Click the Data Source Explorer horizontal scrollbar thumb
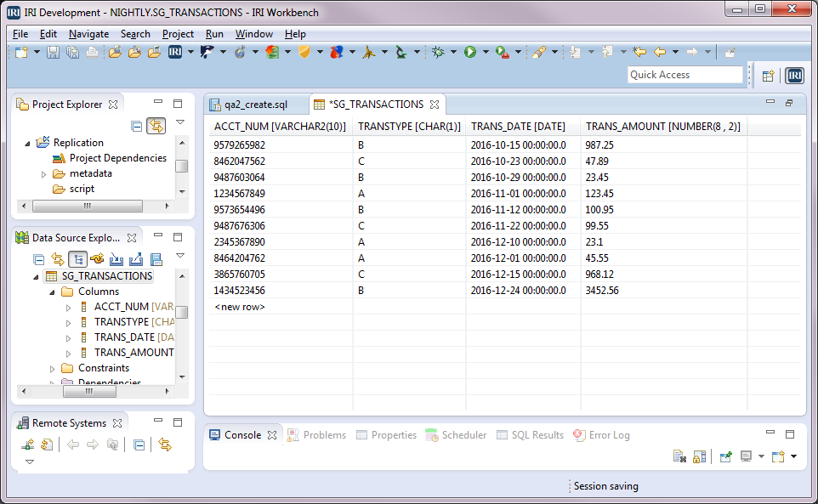Viewport: 818px width, 504px height. [89, 391]
